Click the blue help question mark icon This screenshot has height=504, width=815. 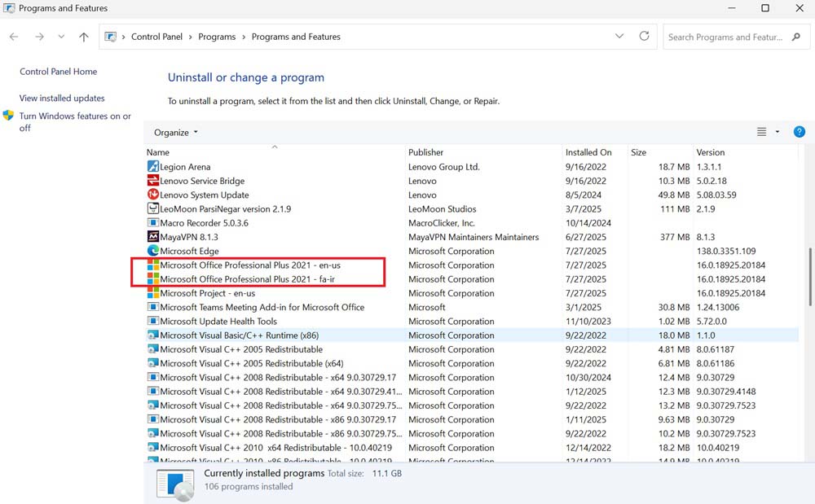point(799,132)
